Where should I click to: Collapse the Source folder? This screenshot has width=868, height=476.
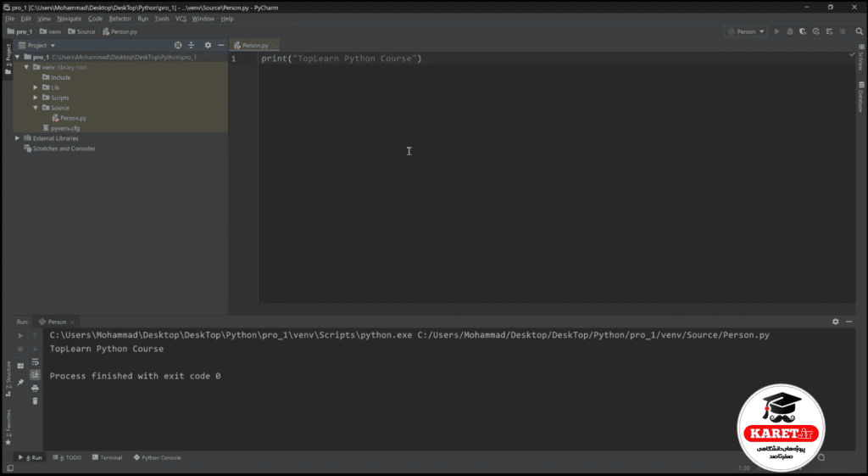point(36,108)
